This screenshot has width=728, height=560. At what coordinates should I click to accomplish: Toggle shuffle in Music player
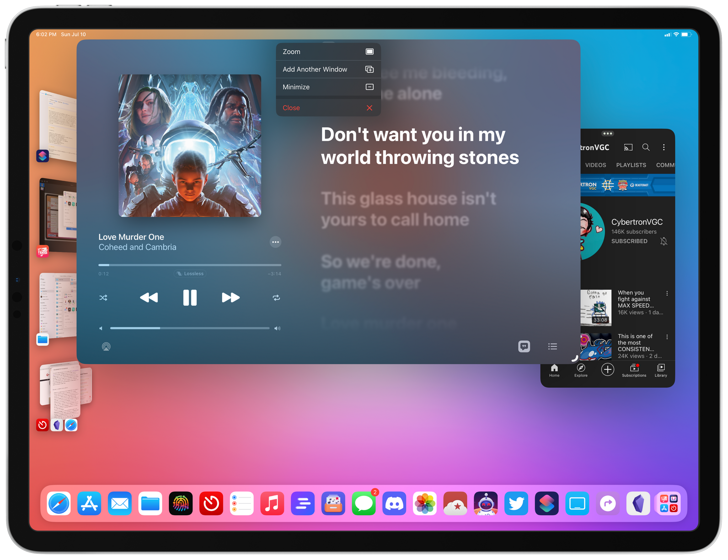103,298
